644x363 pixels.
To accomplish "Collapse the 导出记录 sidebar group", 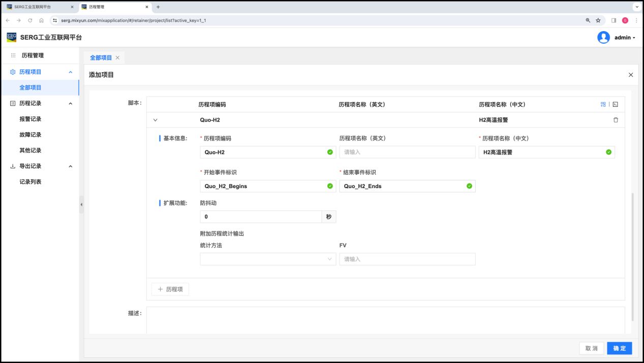I will tap(70, 166).
